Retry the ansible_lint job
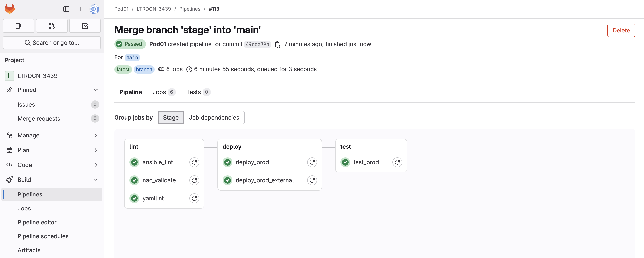Viewport: 644px width, 258px height. pos(194,162)
